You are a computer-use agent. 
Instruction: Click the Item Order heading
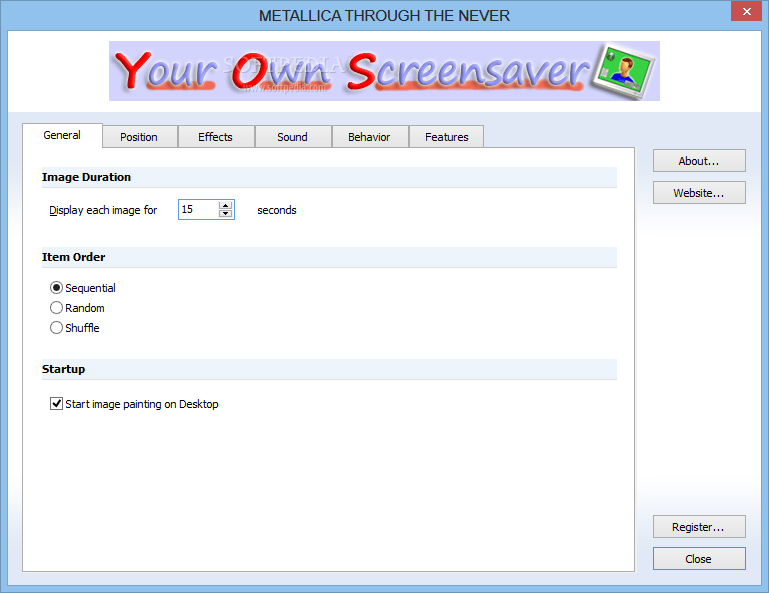[x=74, y=257]
